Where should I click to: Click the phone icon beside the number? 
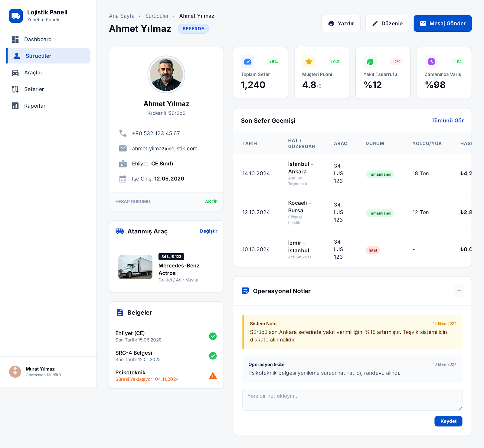[x=123, y=133]
